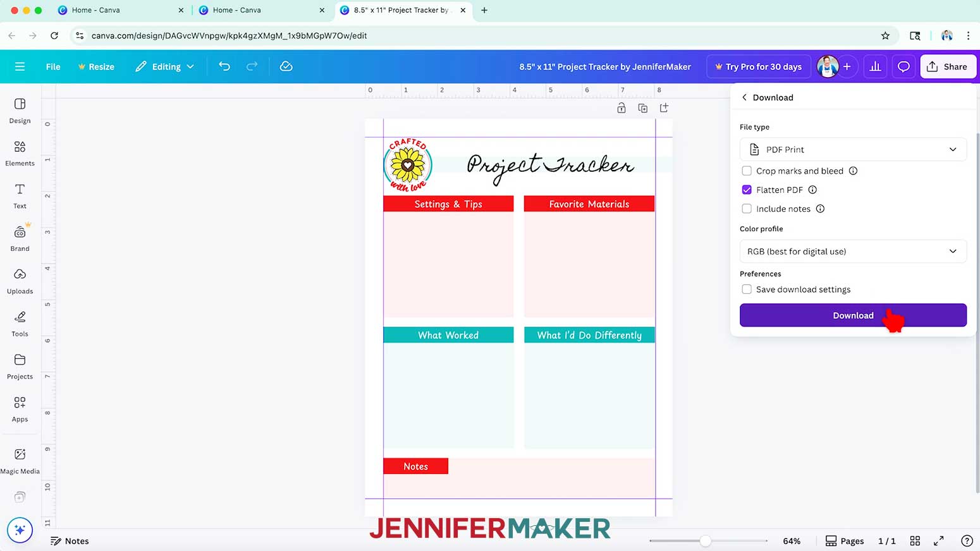Viewport: 980px width, 551px height.
Task: Open a new browser tab
Action: [x=484, y=10]
